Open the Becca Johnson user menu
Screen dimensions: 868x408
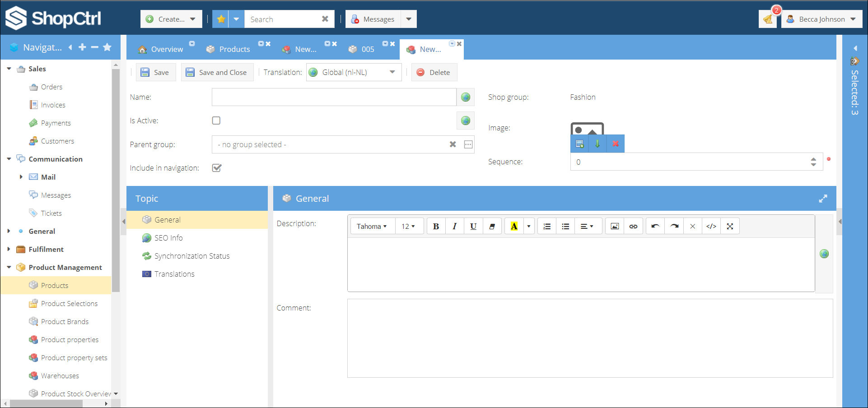point(821,19)
